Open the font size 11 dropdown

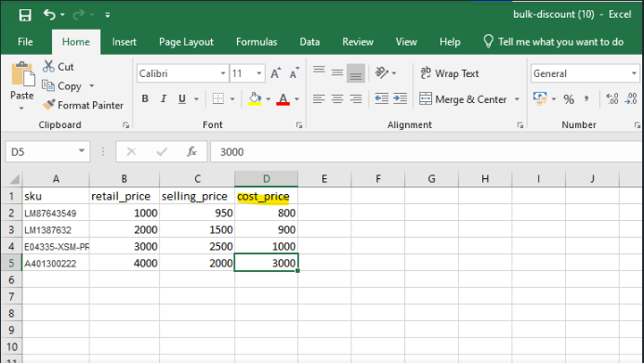click(259, 73)
